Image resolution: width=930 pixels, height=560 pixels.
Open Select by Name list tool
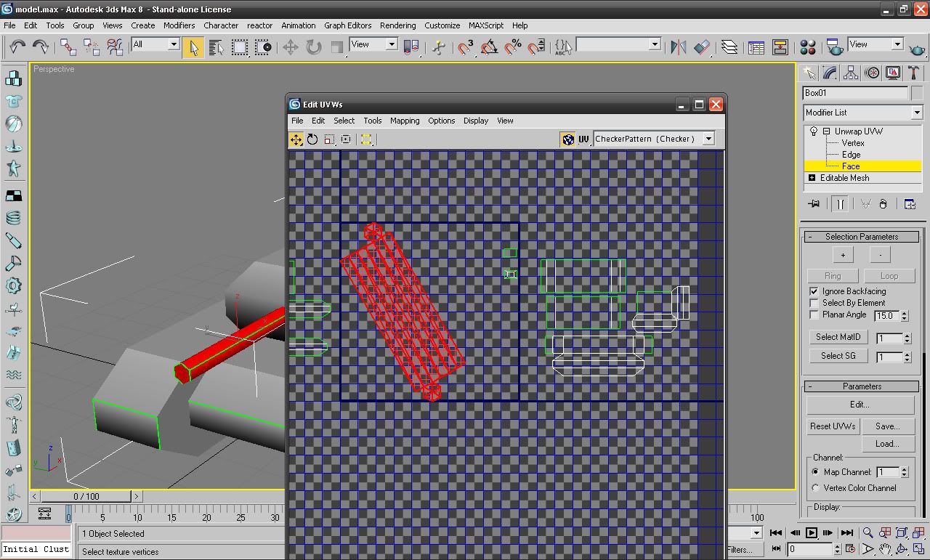click(216, 47)
